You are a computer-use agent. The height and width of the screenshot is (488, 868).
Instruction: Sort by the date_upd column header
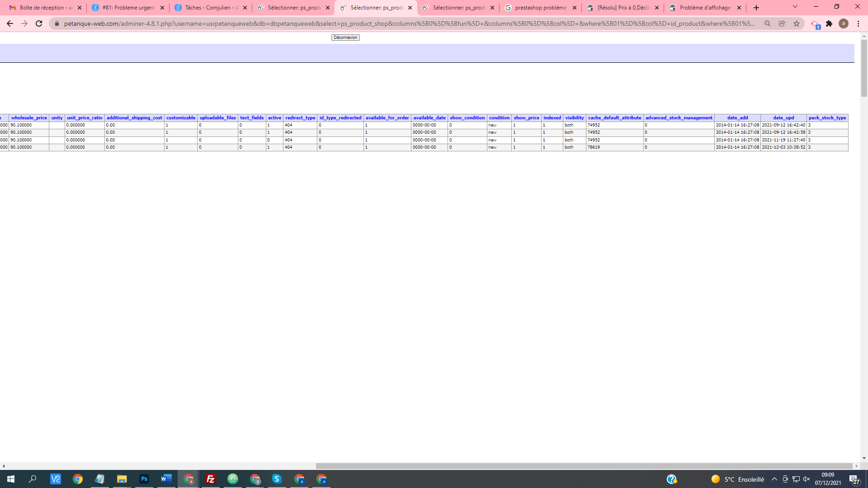(x=783, y=118)
